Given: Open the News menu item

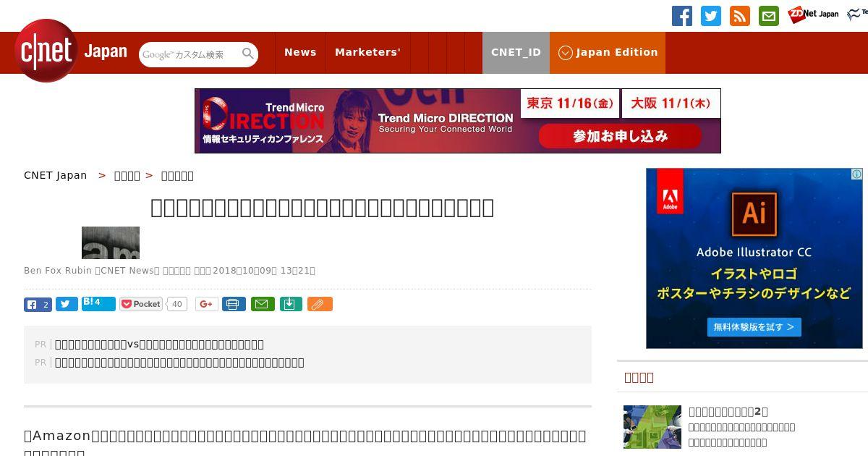Looking at the screenshot, I should pos(300,52).
